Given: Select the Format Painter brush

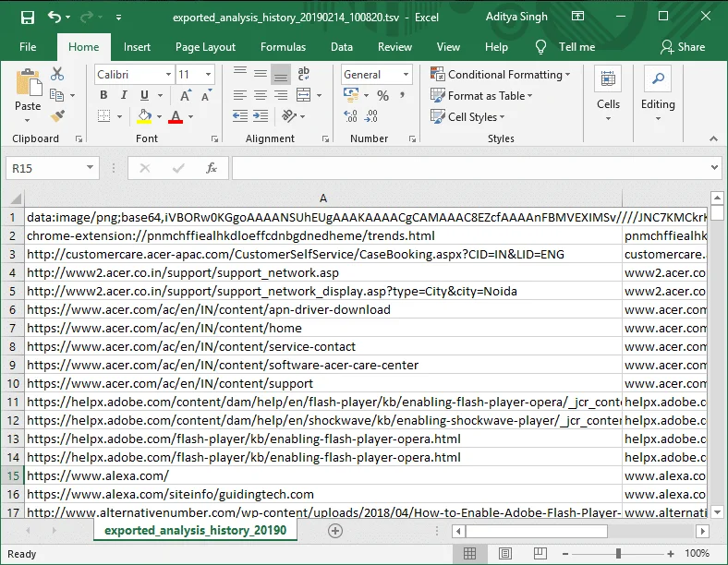Looking at the screenshot, I should 57,116.
